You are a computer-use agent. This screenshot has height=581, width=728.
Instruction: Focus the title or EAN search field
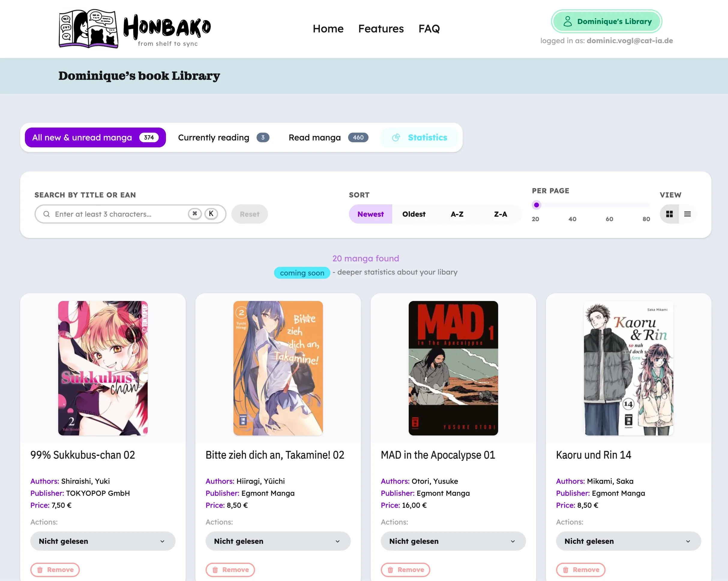[x=130, y=214]
